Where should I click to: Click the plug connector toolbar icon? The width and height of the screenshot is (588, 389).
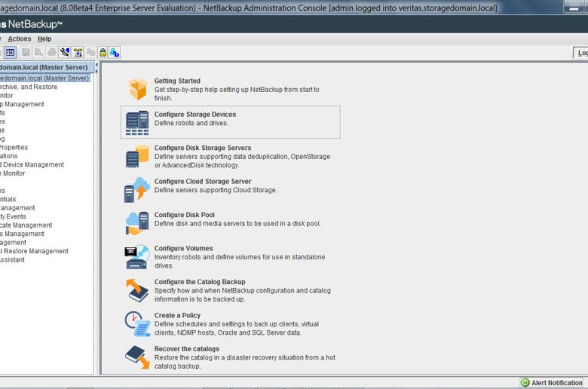point(65,53)
